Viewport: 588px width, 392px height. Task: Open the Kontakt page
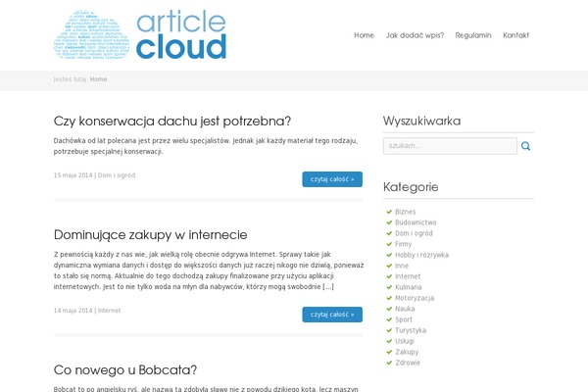click(x=515, y=35)
